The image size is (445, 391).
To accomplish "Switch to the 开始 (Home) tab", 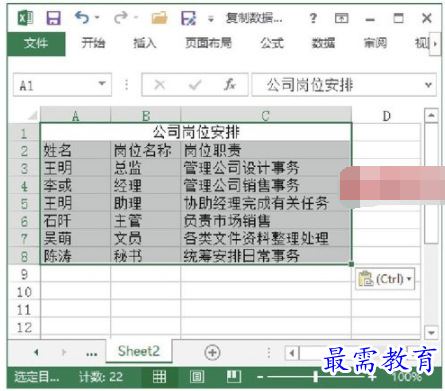I will 93,43.
